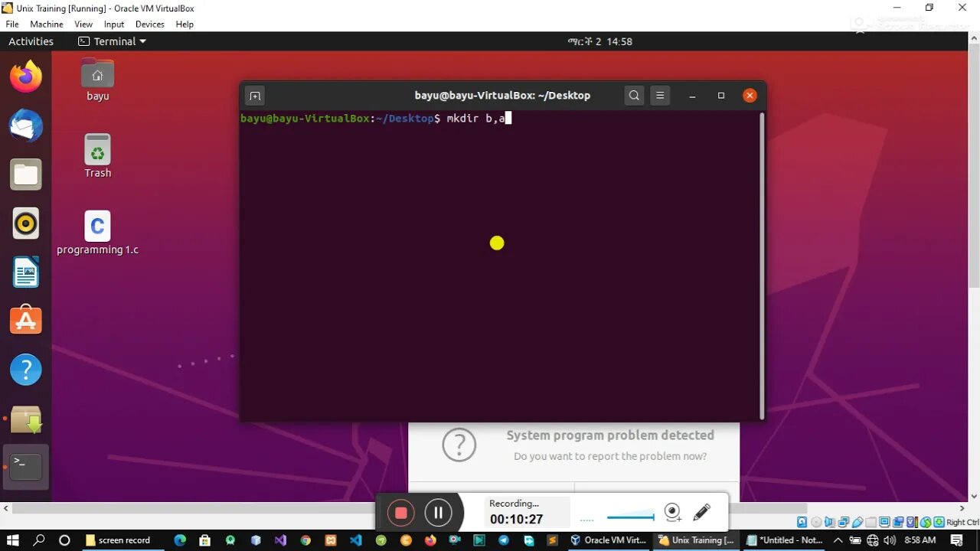Image resolution: width=980 pixels, height=551 pixels.
Task: Open the VirtualBox File menu
Action: pyautogui.click(x=12, y=24)
